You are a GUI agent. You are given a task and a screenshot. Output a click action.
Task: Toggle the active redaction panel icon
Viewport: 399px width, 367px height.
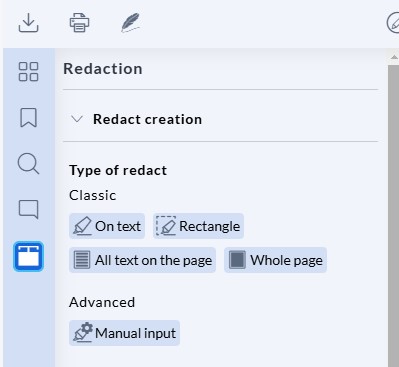click(28, 256)
